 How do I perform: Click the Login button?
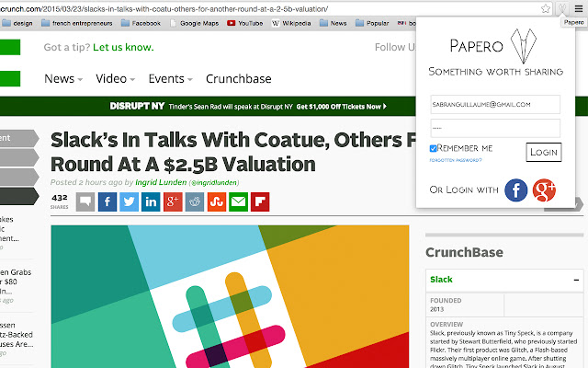click(x=544, y=152)
